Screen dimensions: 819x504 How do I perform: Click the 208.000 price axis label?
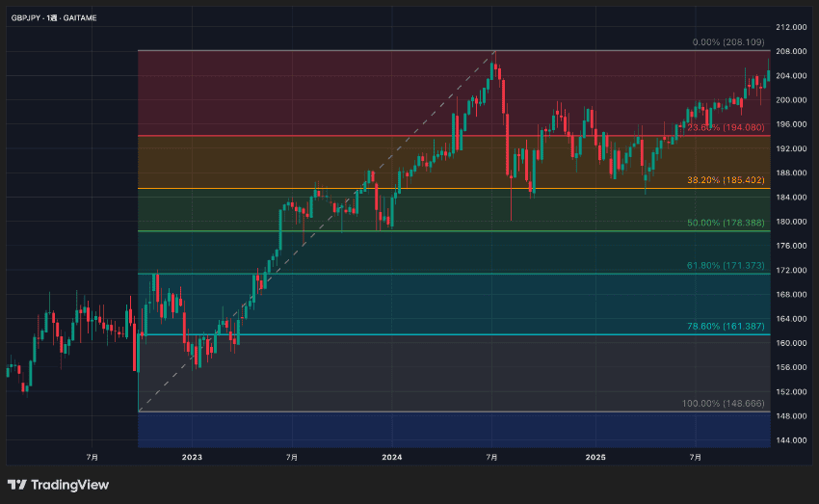[791, 51]
